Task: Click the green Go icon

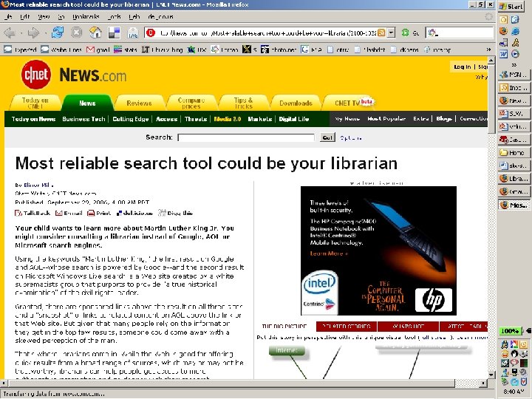Action: tap(405, 33)
